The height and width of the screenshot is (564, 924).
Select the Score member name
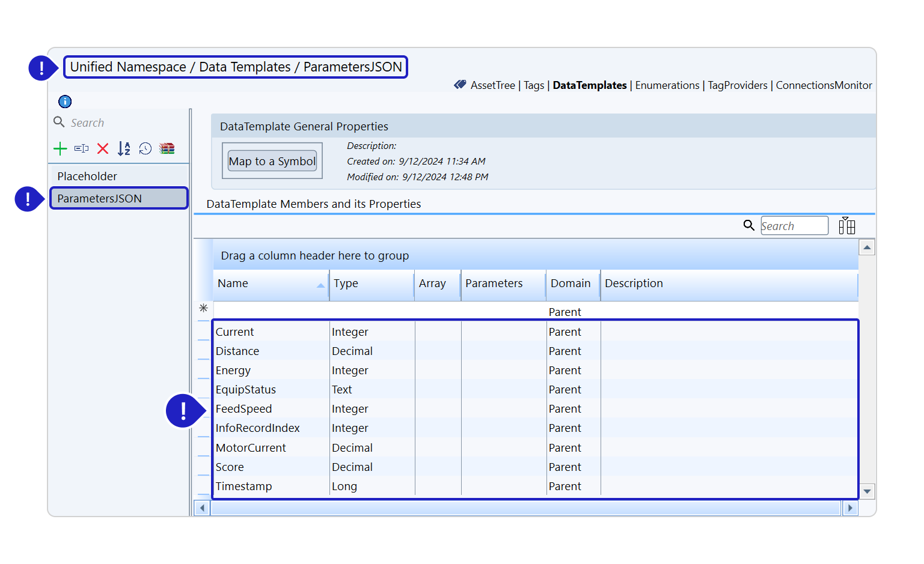point(230,467)
